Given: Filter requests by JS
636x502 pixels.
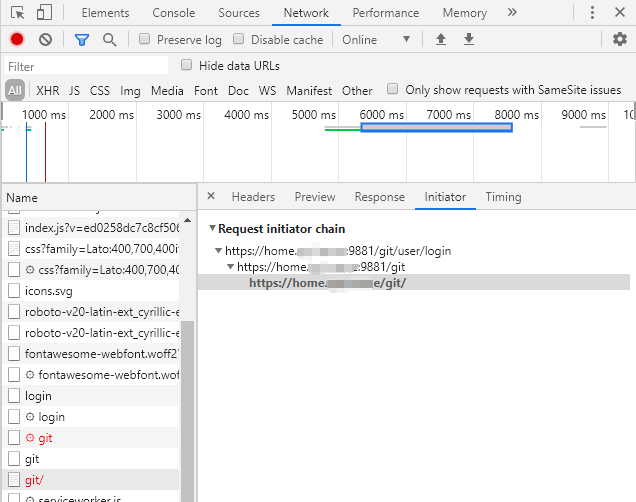Looking at the screenshot, I should click(74, 90).
